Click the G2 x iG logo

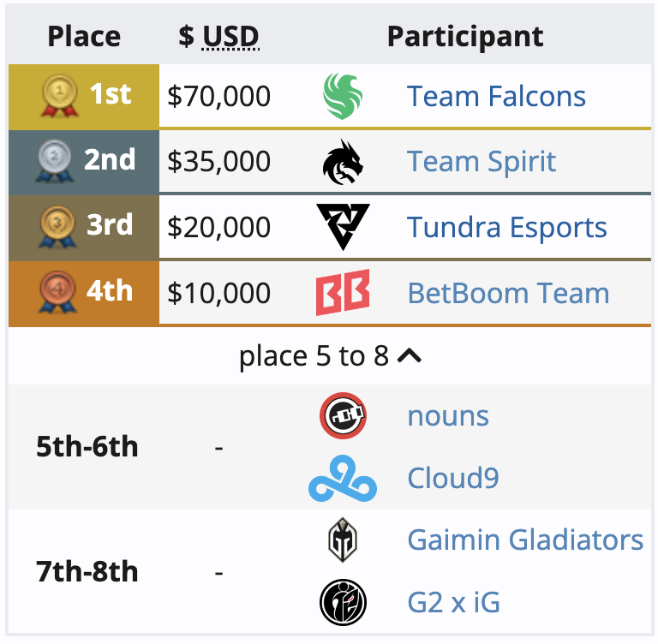click(x=343, y=603)
